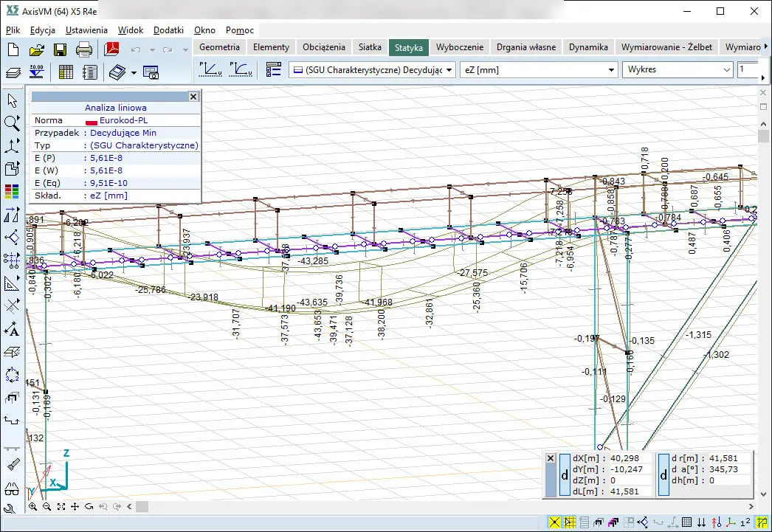Switch to the Wyboczenie tab
Viewport: 772px width, 532px height.
[x=459, y=46]
